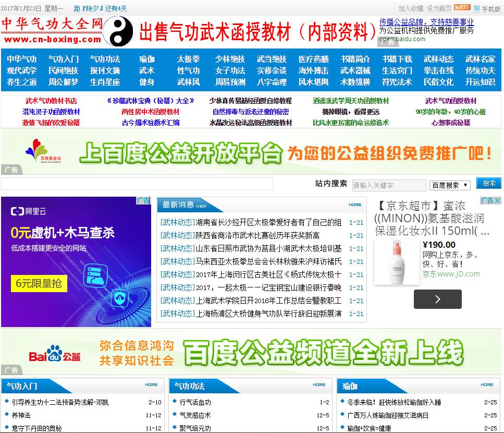Open article 冬季来临！赶快练放松瑜伽好入睡
Image resolution: width=504 pixels, height=433 pixels.
(x=394, y=402)
